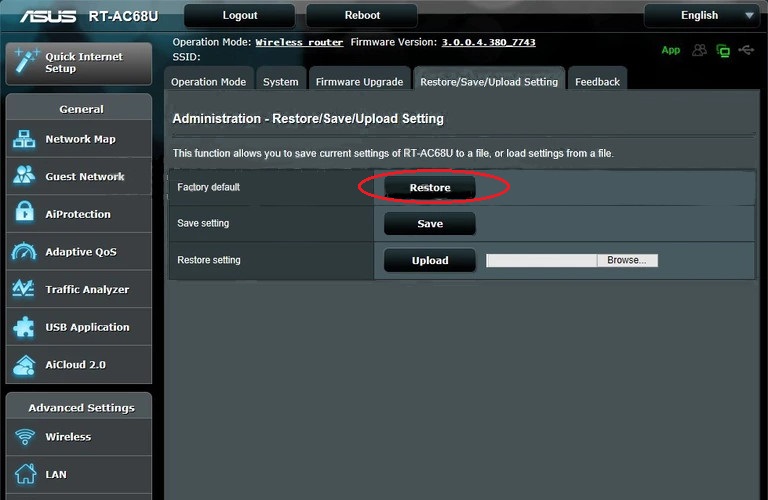The image size is (768, 500).
Task: Open Traffic Analyzer menu item
Action: point(79,289)
